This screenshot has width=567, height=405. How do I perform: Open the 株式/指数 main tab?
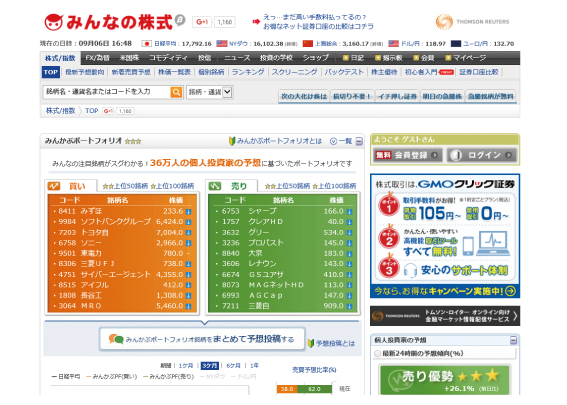60,58
